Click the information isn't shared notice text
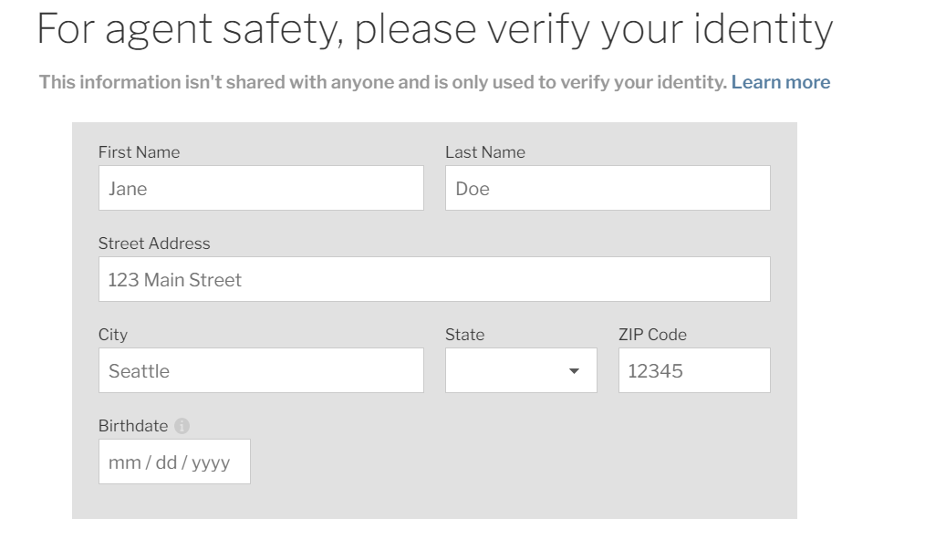This screenshot has height=560, width=925. coord(382,82)
